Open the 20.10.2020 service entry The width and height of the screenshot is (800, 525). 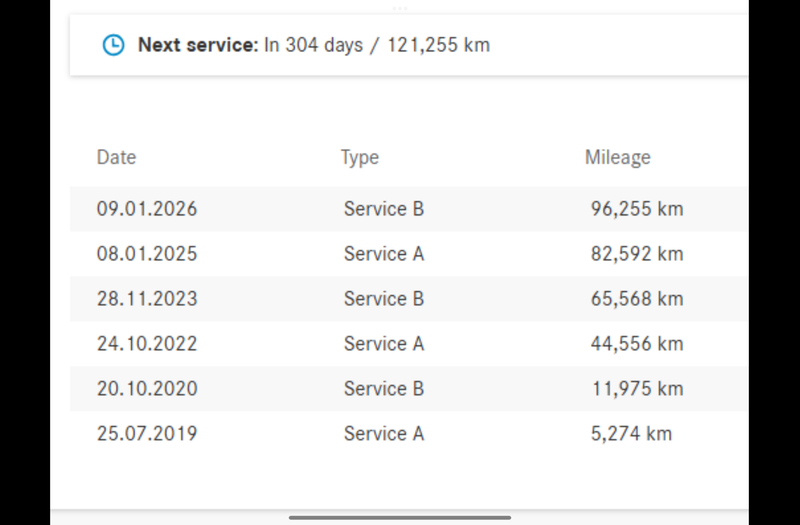click(x=409, y=388)
